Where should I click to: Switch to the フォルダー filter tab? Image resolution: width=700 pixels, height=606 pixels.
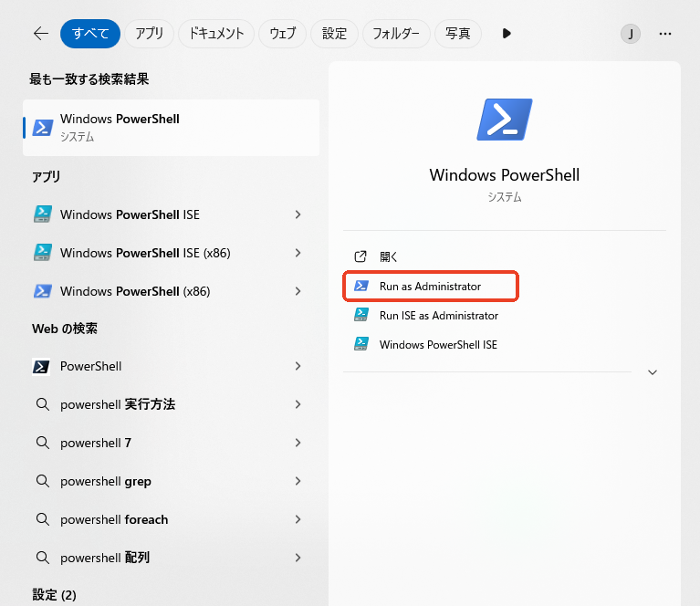click(x=396, y=34)
